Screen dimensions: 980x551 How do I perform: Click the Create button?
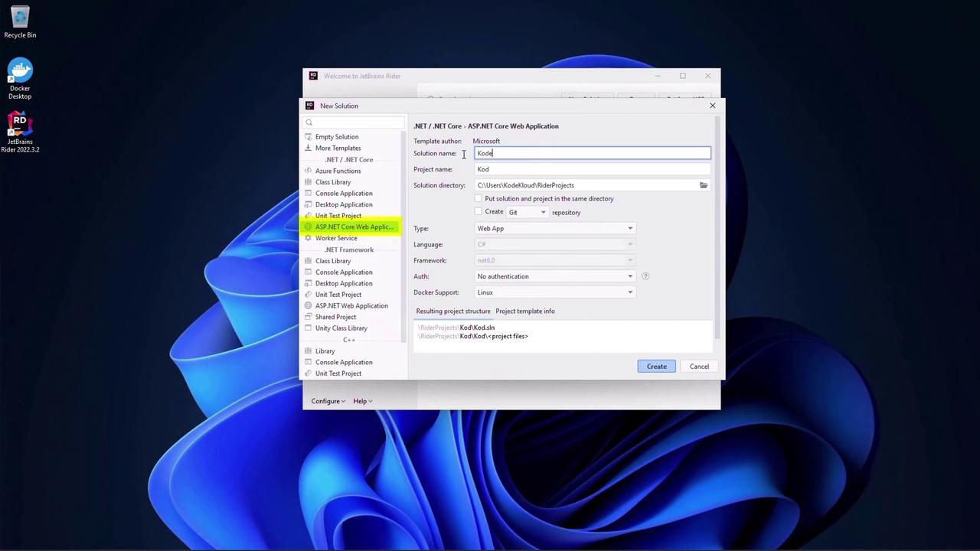(x=657, y=367)
